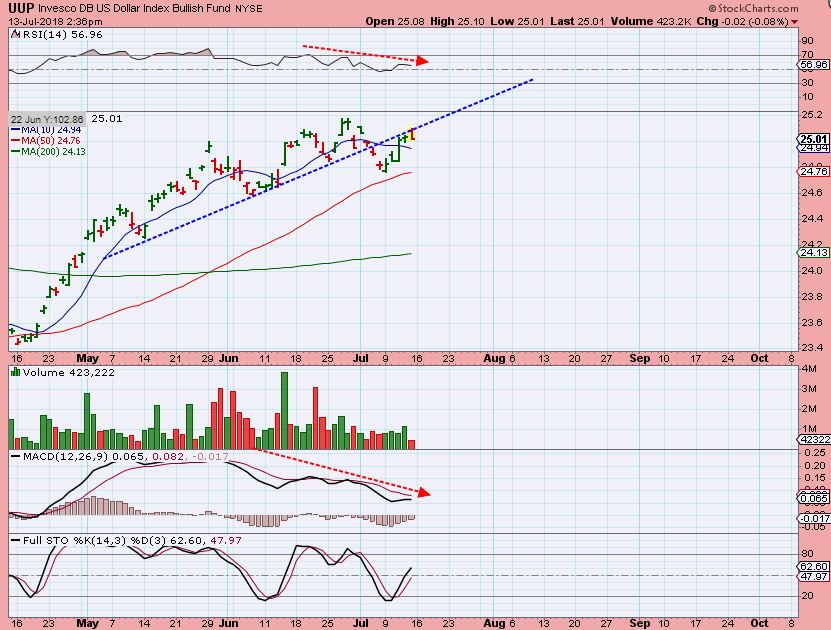Click the Last 25.01 value in header

pyautogui.click(x=578, y=21)
